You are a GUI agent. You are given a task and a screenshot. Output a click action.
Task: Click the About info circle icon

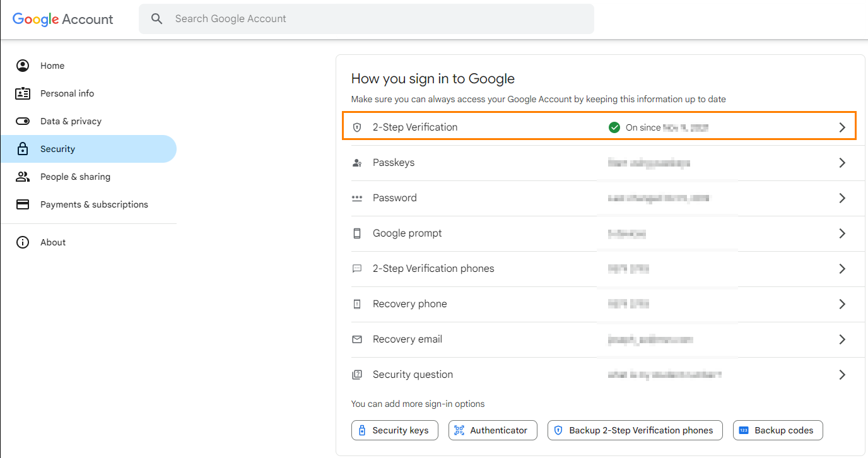pos(23,242)
